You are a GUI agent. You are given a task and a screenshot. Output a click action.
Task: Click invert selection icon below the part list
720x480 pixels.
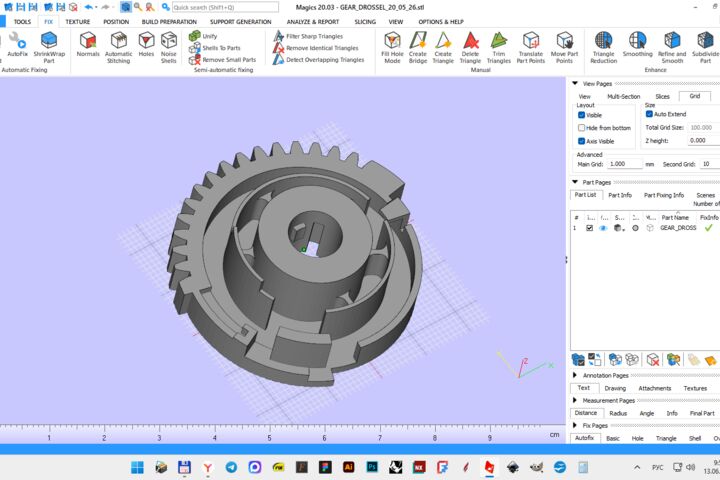click(x=595, y=359)
